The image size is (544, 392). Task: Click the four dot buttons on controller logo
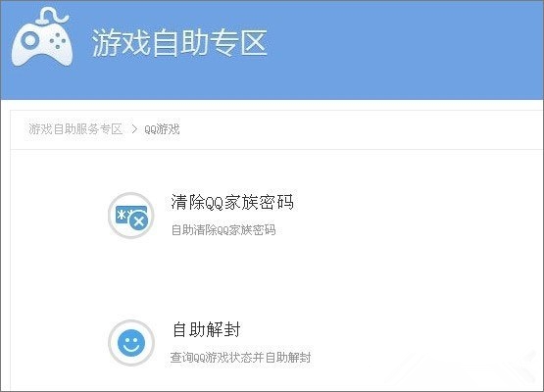click(x=57, y=40)
